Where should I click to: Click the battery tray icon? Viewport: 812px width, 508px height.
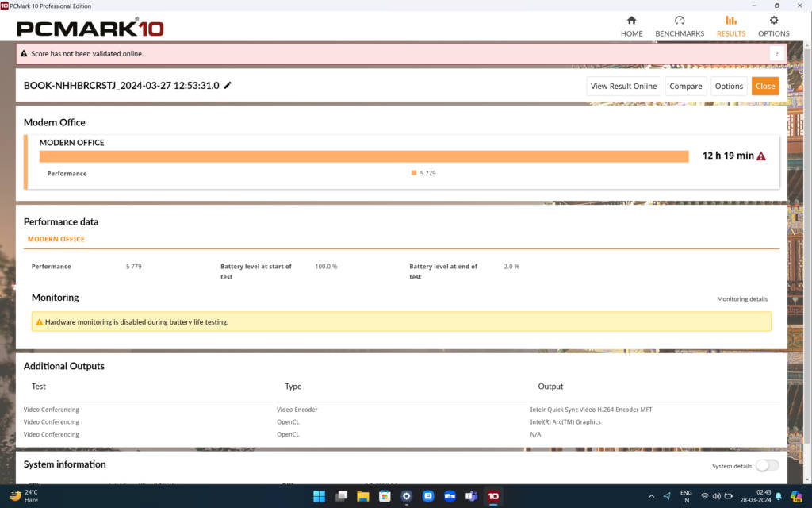(x=728, y=496)
